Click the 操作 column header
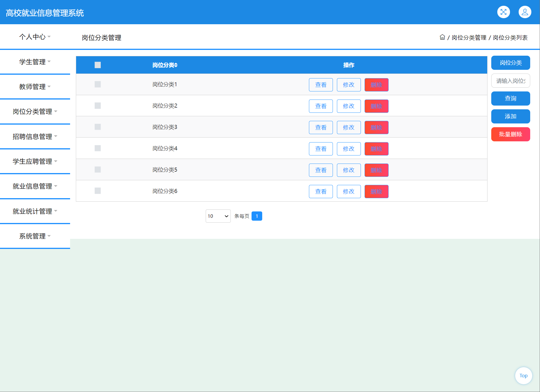This screenshot has width=540, height=392. click(349, 65)
